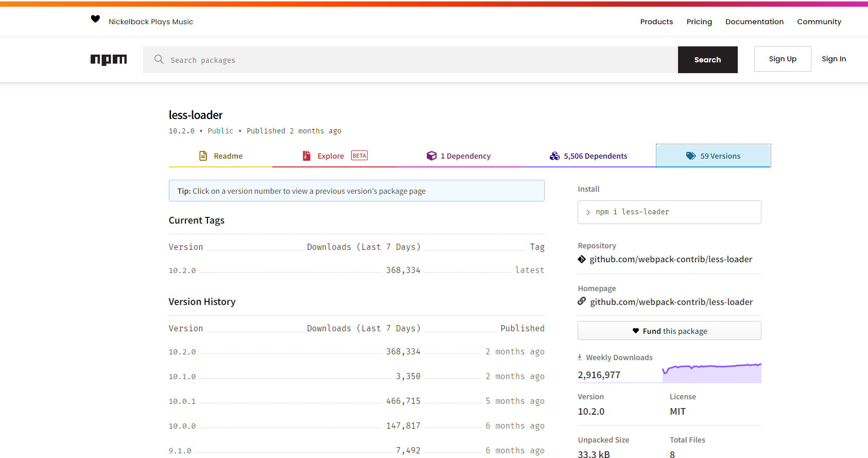Click the 7,492 downloads value
868x458 pixels.
(x=408, y=450)
